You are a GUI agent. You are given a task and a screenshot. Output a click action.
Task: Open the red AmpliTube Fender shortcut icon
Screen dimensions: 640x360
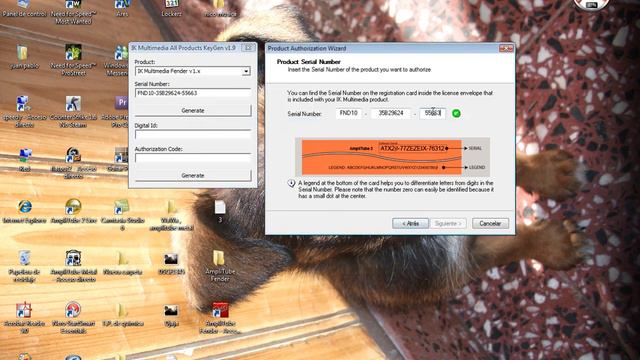(220, 310)
